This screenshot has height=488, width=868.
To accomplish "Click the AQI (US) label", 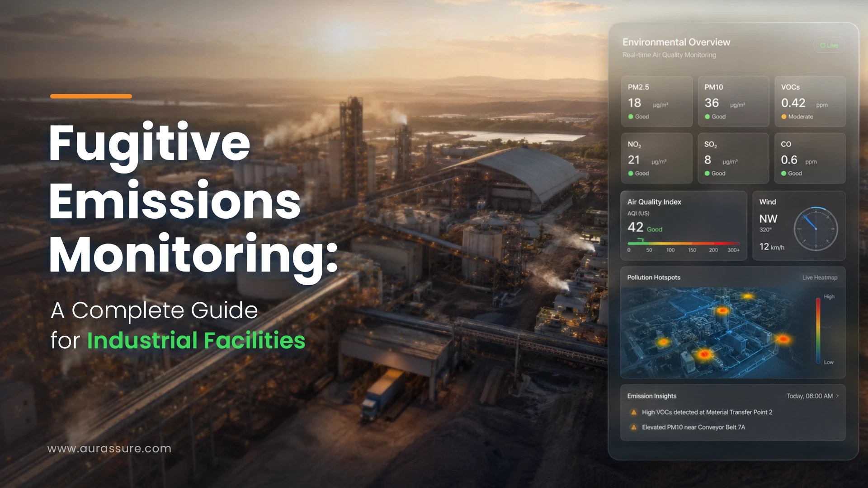I will pos(638,213).
